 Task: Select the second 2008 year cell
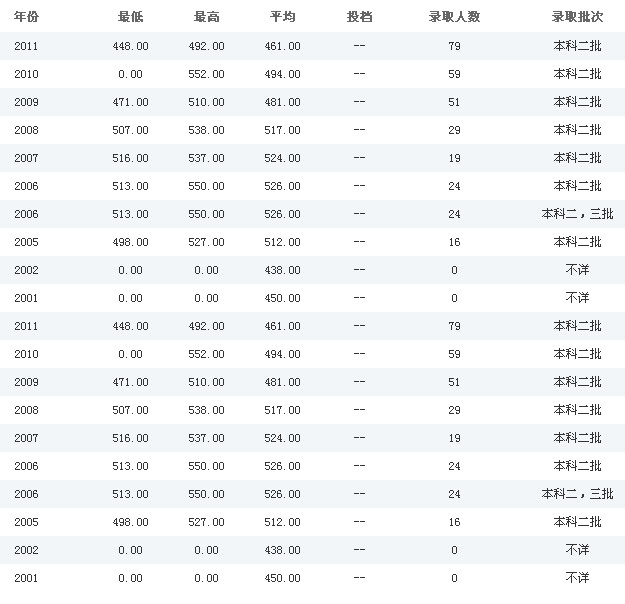tap(26, 410)
